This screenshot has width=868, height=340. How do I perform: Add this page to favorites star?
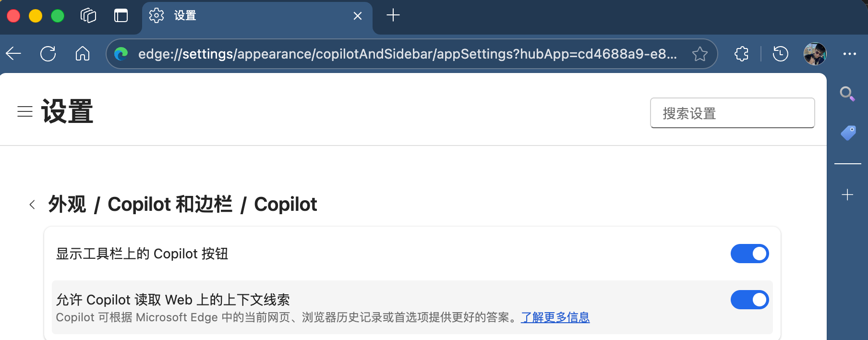(x=699, y=54)
